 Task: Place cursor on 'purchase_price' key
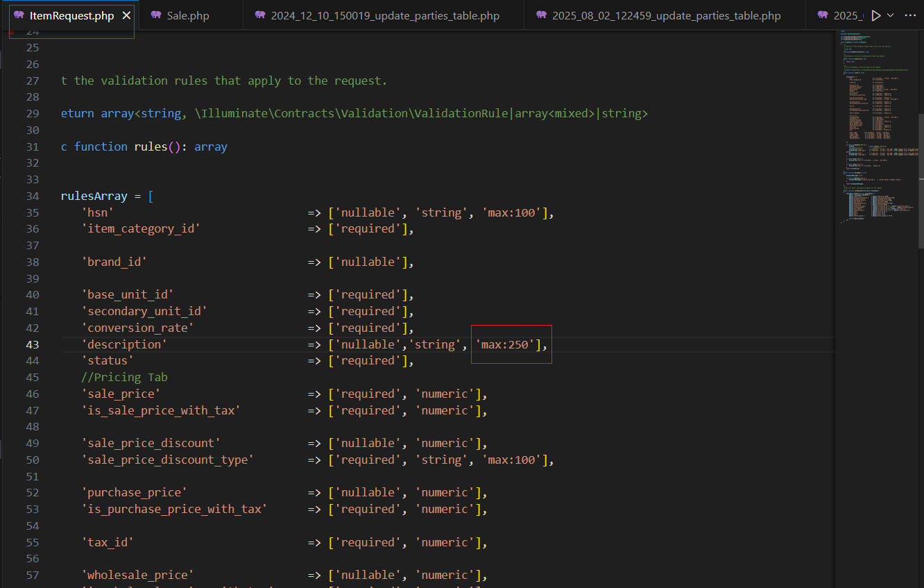(135, 492)
